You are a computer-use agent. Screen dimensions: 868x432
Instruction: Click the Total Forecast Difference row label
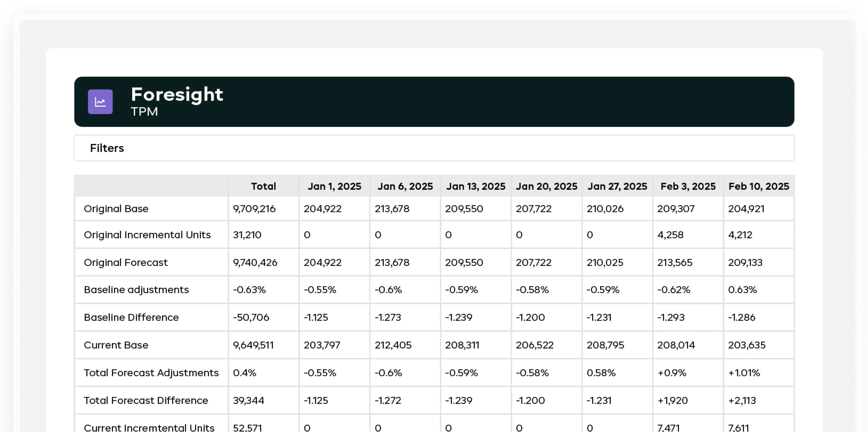coord(146,400)
